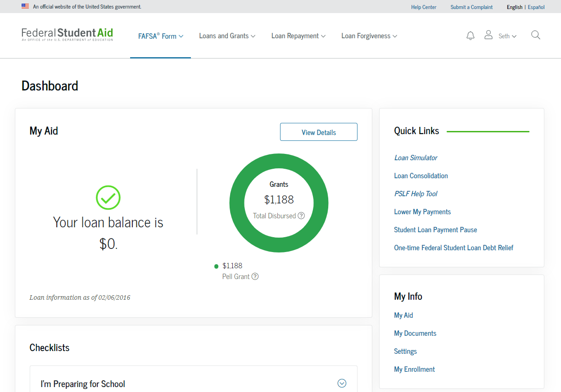Click the Quick Links heading
The width and height of the screenshot is (561, 392).
[416, 131]
